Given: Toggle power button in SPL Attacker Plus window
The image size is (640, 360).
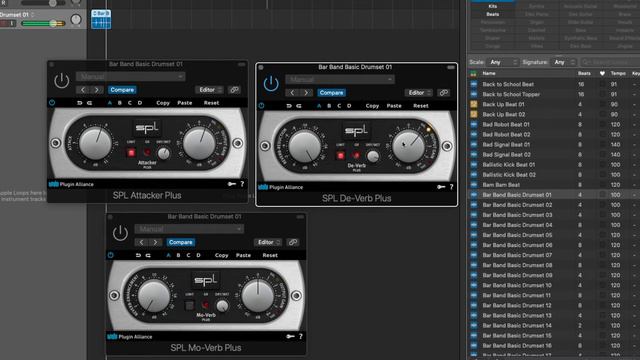Looking at the screenshot, I should pos(62,80).
